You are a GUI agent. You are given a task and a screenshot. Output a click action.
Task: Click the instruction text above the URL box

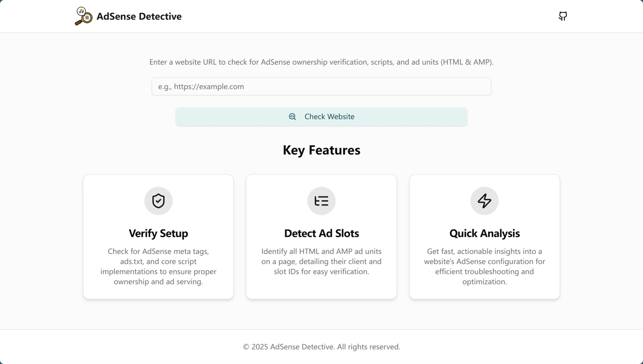tap(321, 62)
